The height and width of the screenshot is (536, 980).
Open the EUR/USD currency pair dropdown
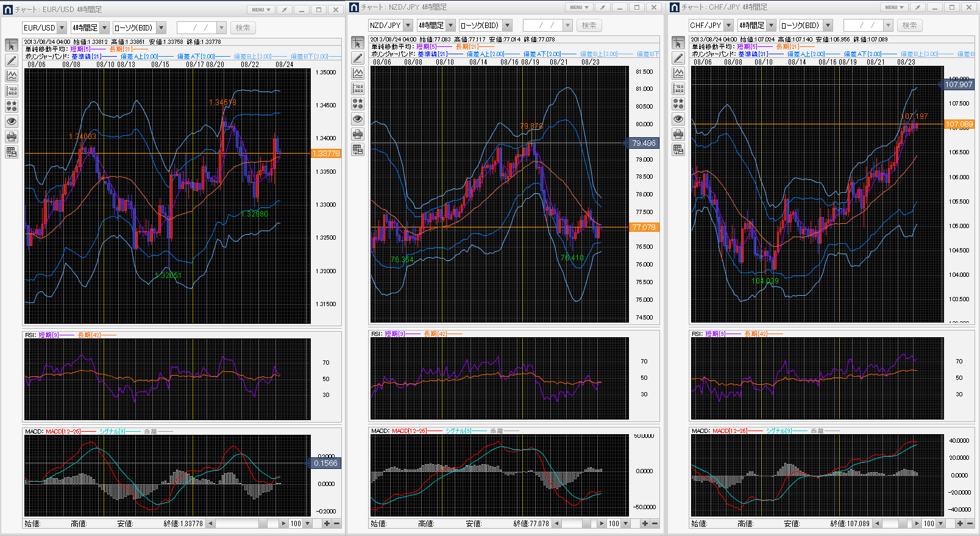62,28
